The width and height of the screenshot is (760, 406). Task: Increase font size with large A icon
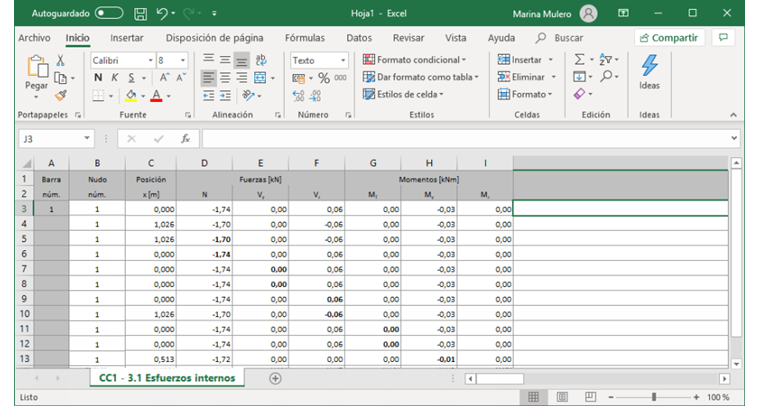[x=164, y=78]
